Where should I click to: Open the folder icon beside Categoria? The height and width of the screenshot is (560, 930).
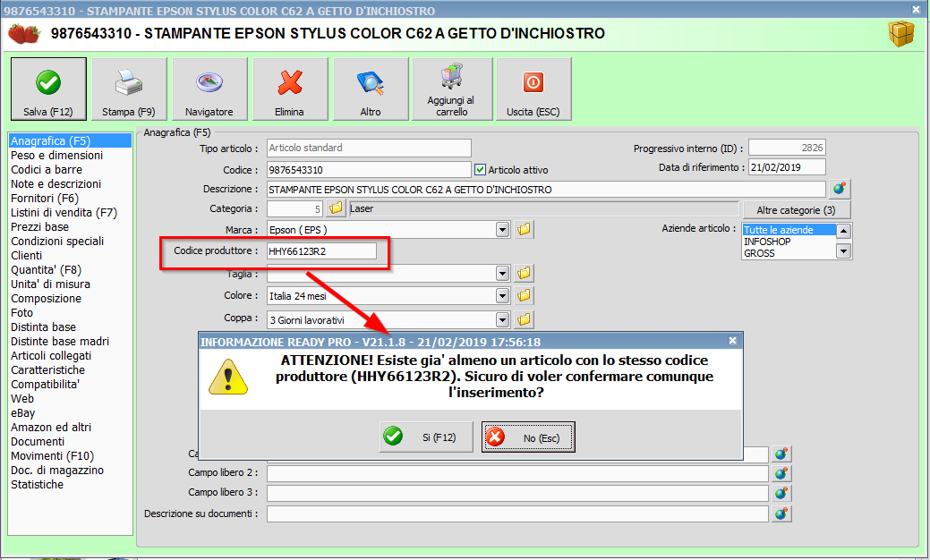pyautogui.click(x=337, y=208)
